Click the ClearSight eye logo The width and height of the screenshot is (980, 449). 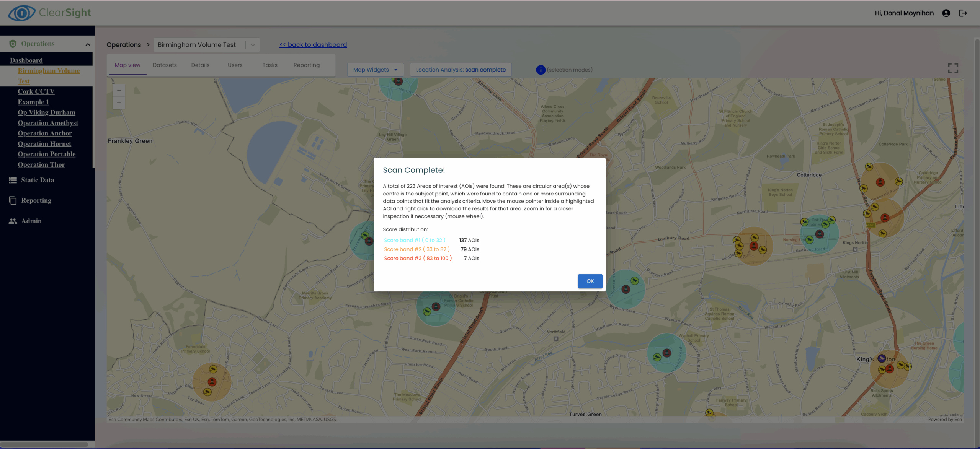pos(21,13)
